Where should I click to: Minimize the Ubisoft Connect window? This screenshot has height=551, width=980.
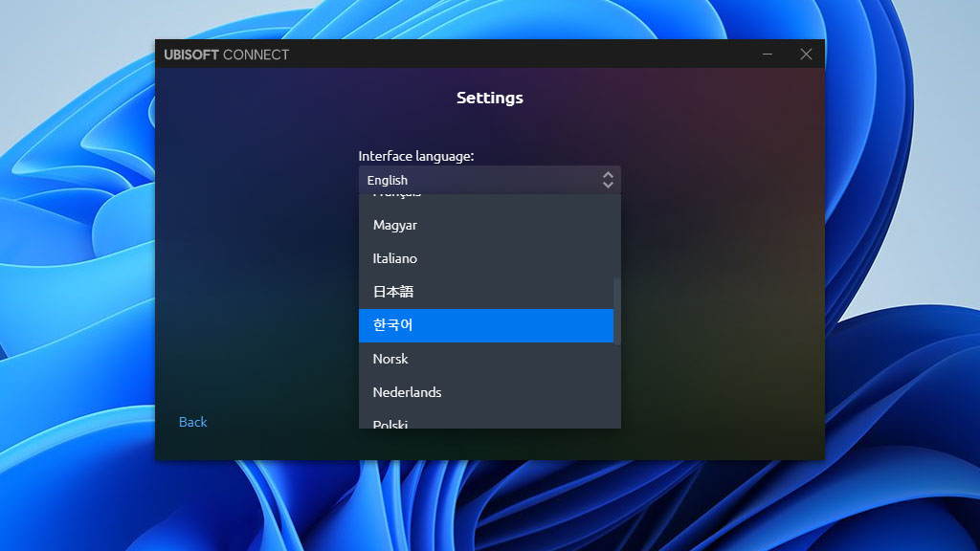click(x=768, y=55)
